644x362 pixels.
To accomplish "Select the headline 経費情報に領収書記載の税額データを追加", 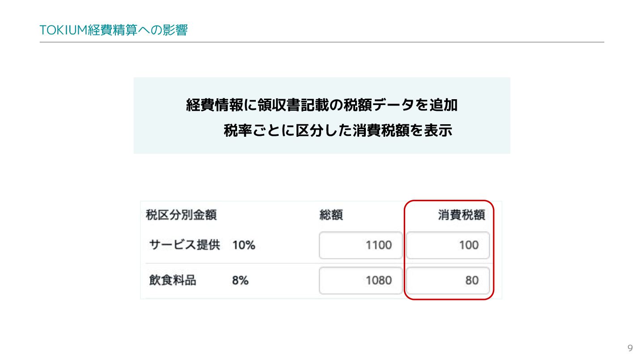I will pos(322,105).
